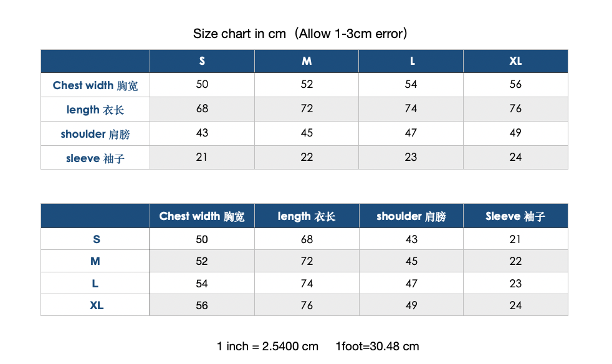This screenshot has width=612, height=364.
Task: Click the 1 inch = 2.5400 cm note
Action: pos(268,346)
